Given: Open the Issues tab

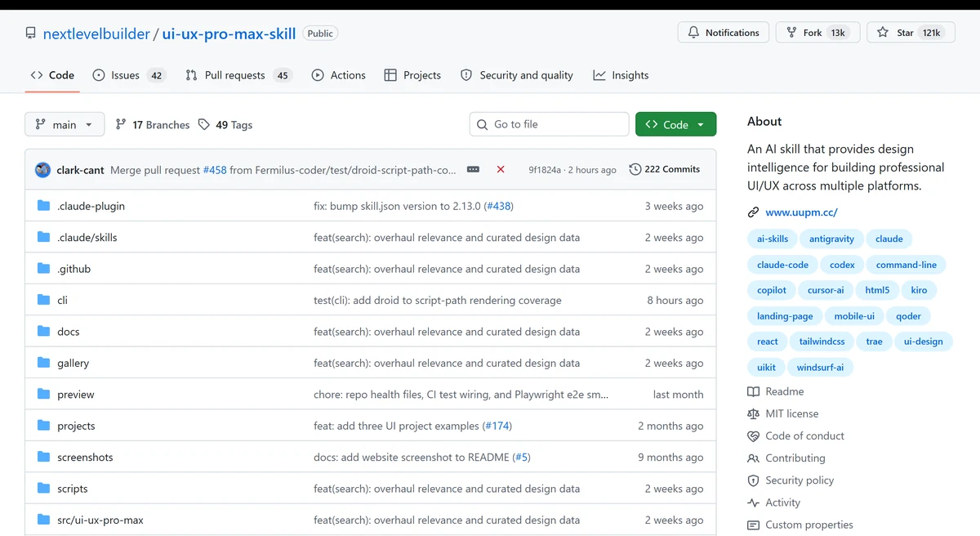Looking at the screenshot, I should click(x=129, y=75).
